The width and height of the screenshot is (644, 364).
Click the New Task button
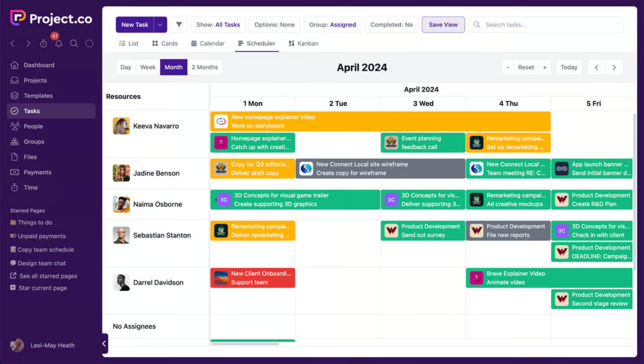[134, 25]
